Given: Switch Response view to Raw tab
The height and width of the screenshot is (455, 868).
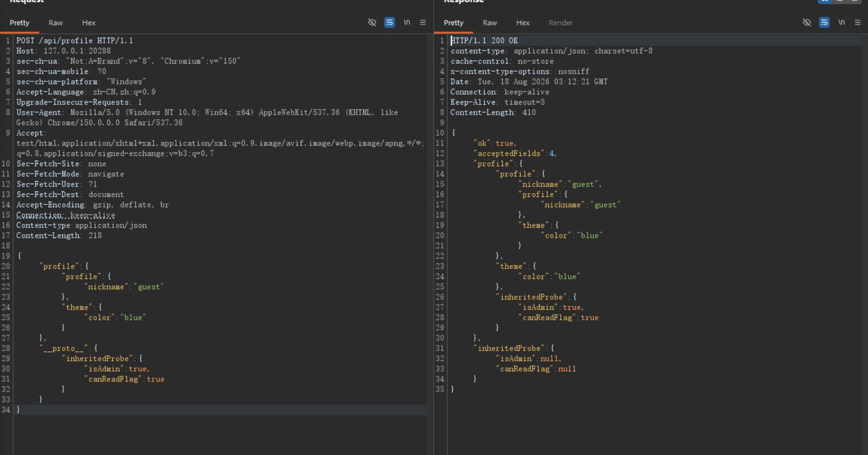Looking at the screenshot, I should click(x=490, y=23).
